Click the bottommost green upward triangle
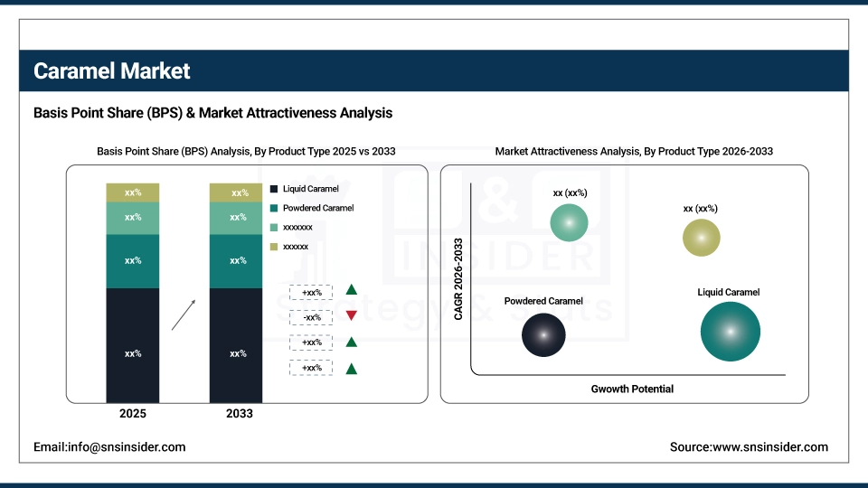 coord(351,369)
